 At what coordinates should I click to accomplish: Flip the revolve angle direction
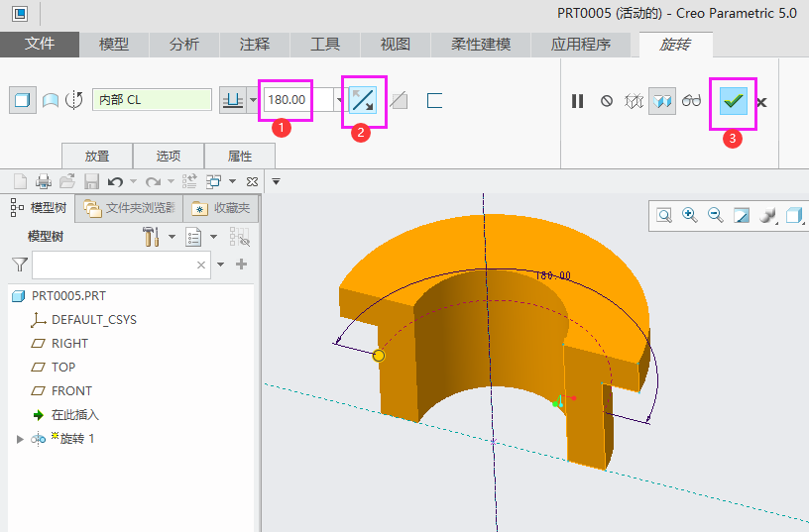(364, 101)
